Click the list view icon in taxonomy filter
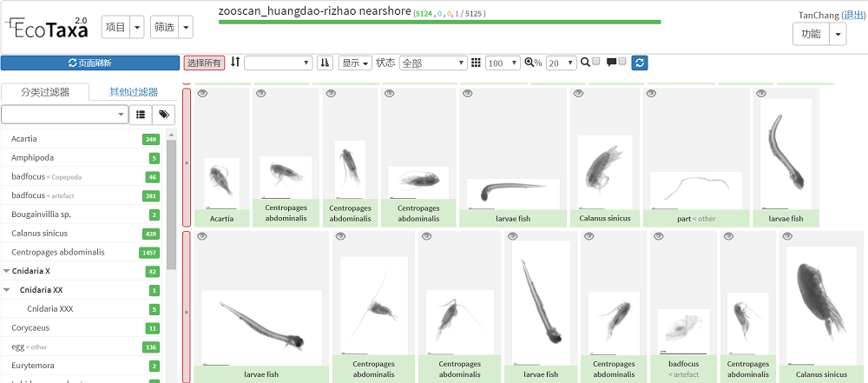 click(141, 115)
